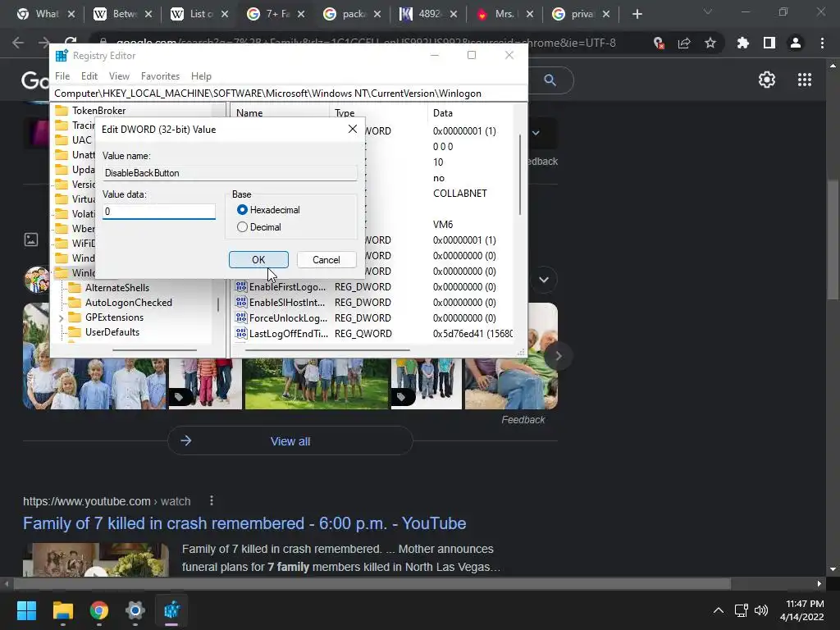Close the Edit DWORD dialog with X
Image resolution: width=840 pixels, height=630 pixels.
click(353, 129)
